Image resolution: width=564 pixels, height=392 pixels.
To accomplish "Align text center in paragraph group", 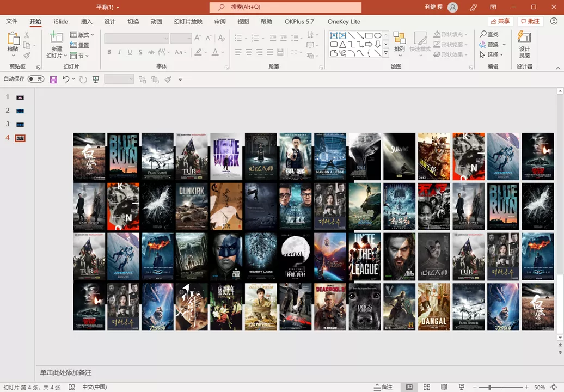I will click(249, 52).
